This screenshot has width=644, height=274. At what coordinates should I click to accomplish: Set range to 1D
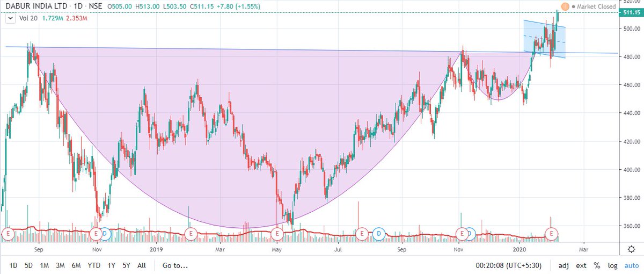point(14,265)
